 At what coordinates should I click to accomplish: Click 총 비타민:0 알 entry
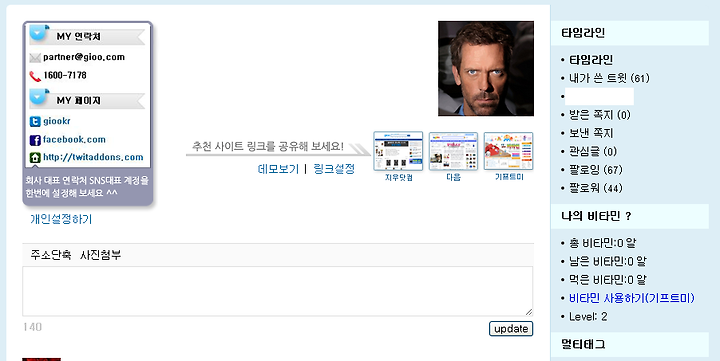[602, 243]
